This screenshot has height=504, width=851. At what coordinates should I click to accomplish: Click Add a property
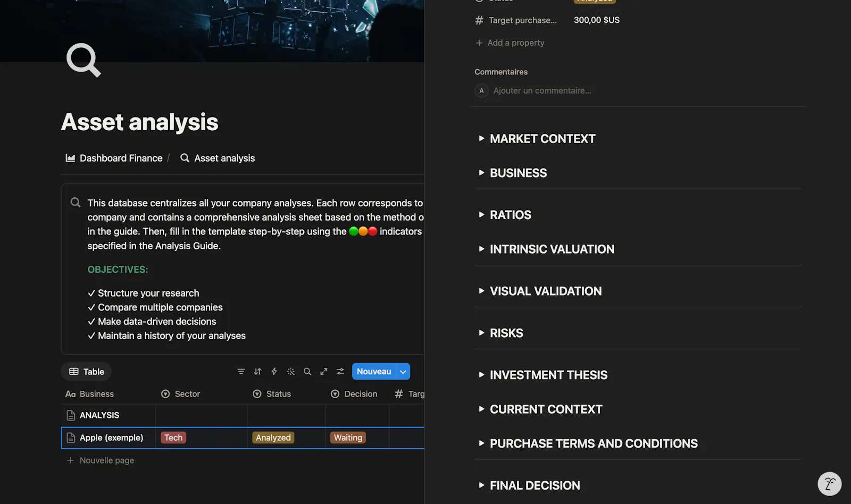[x=510, y=43]
